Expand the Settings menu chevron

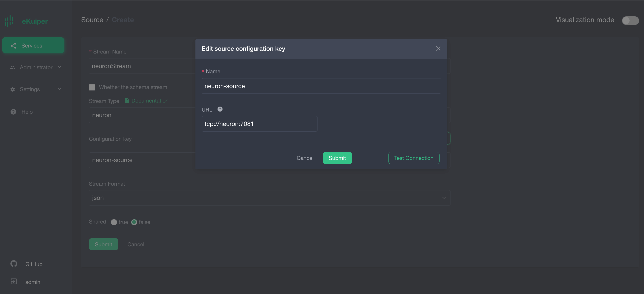pyautogui.click(x=59, y=89)
